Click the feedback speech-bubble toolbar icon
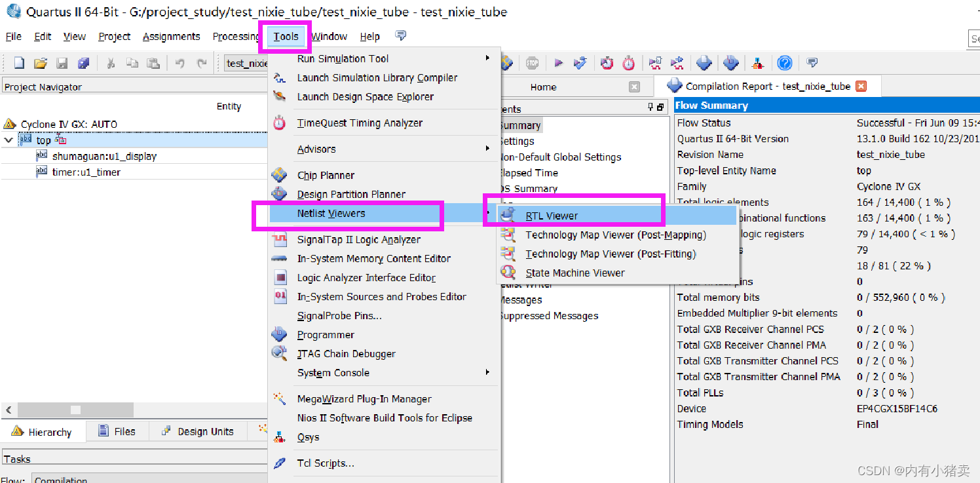The height and width of the screenshot is (483, 980). point(812,63)
